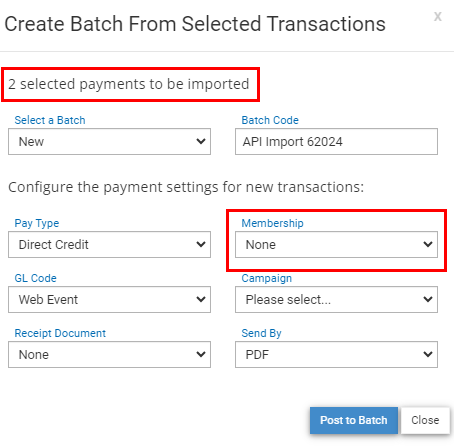Dismiss dialog with the top-right x icon
Screen dimensions: 454x446
point(438,16)
